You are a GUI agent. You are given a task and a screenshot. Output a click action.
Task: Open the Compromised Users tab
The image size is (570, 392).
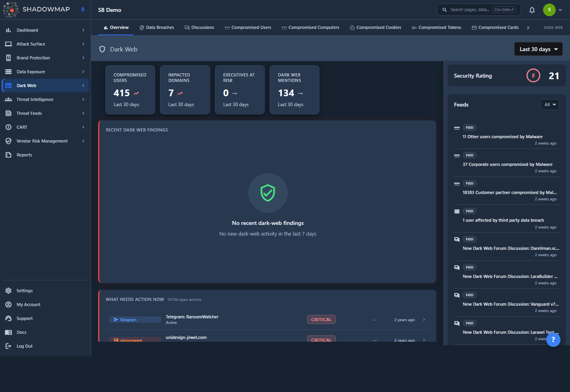[248, 27]
